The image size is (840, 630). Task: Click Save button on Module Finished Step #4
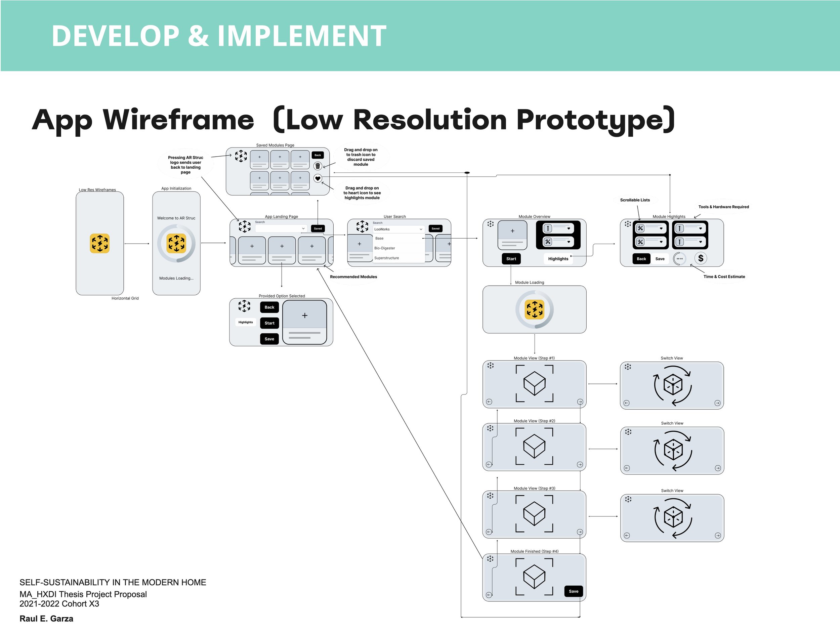[x=574, y=591]
